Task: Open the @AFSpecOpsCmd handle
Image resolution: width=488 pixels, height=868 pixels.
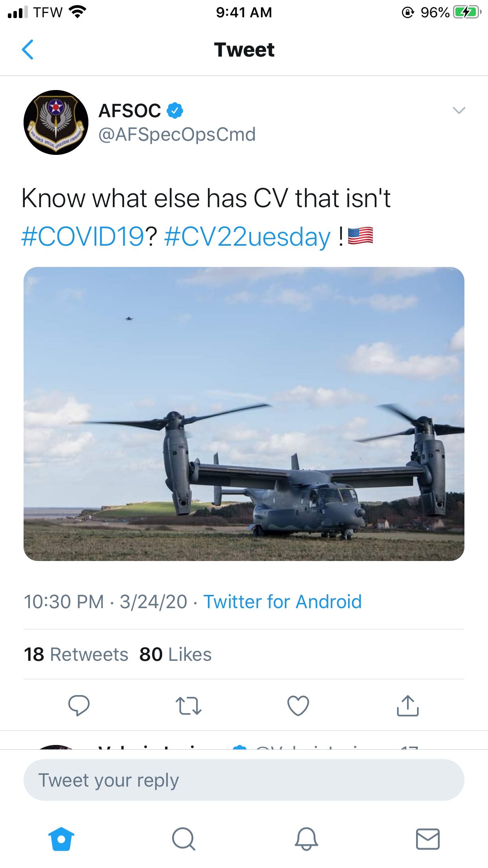Action: [x=177, y=135]
